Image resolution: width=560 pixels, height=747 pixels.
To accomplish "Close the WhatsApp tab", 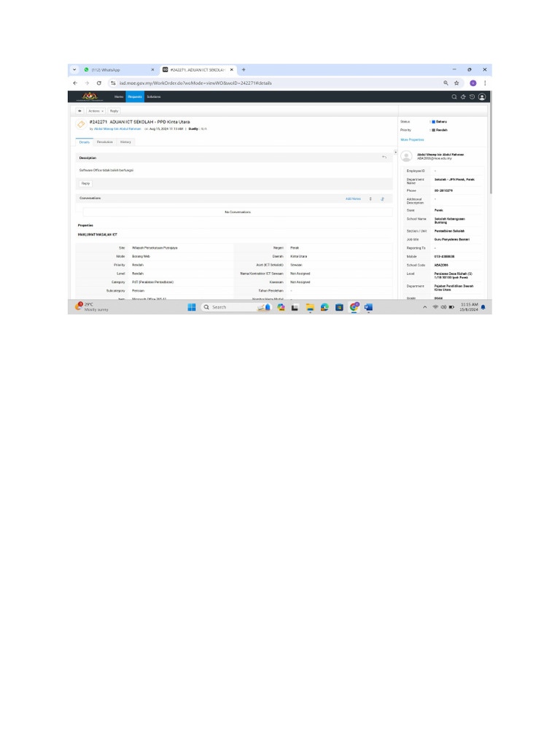I will (153, 69).
